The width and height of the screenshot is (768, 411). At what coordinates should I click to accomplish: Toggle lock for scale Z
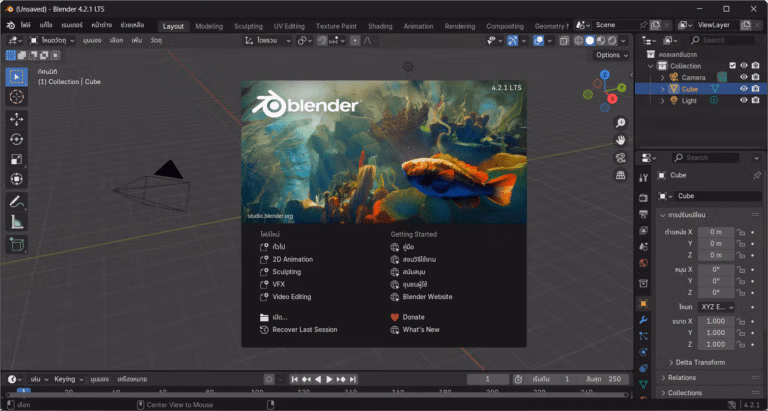pos(741,344)
